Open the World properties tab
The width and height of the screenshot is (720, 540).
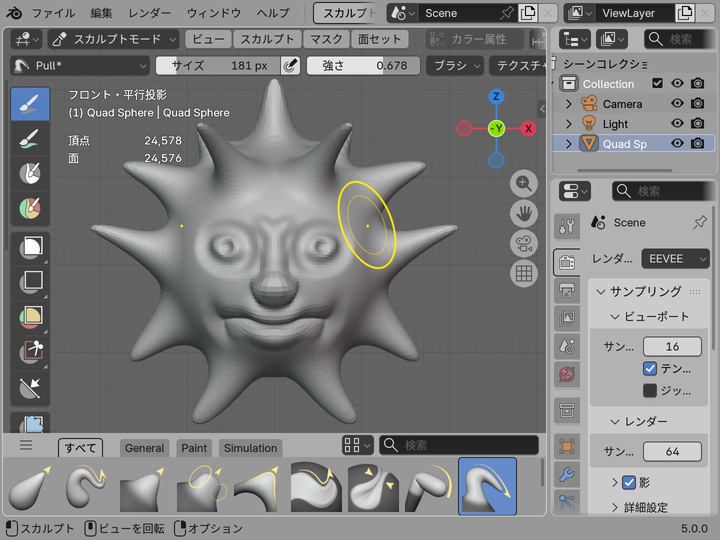point(567,374)
